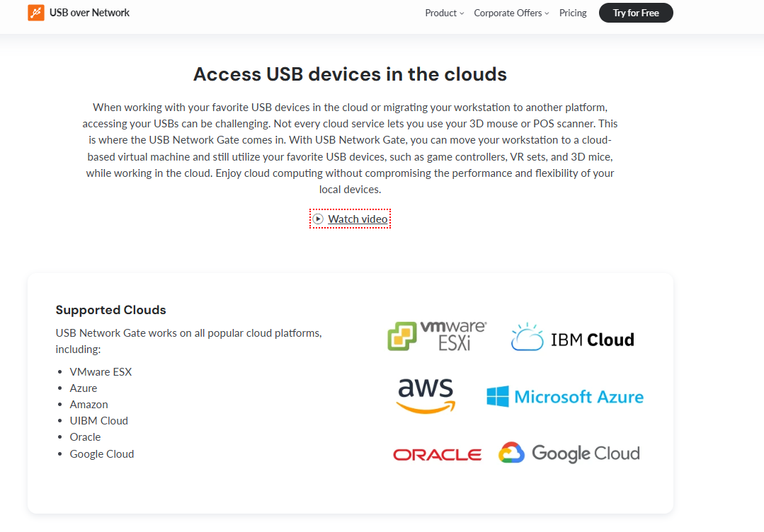Click the VMware ESXi logo

click(x=437, y=335)
